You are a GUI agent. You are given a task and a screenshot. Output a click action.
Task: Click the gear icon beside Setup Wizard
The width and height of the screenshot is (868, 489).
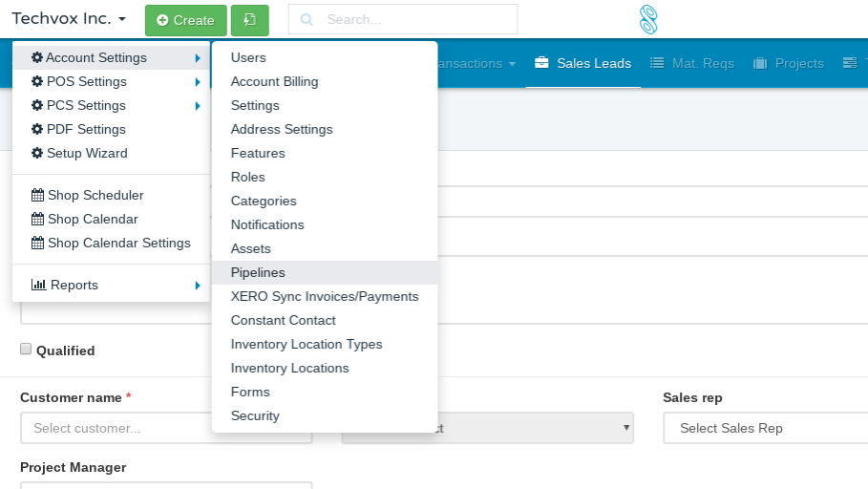point(37,153)
